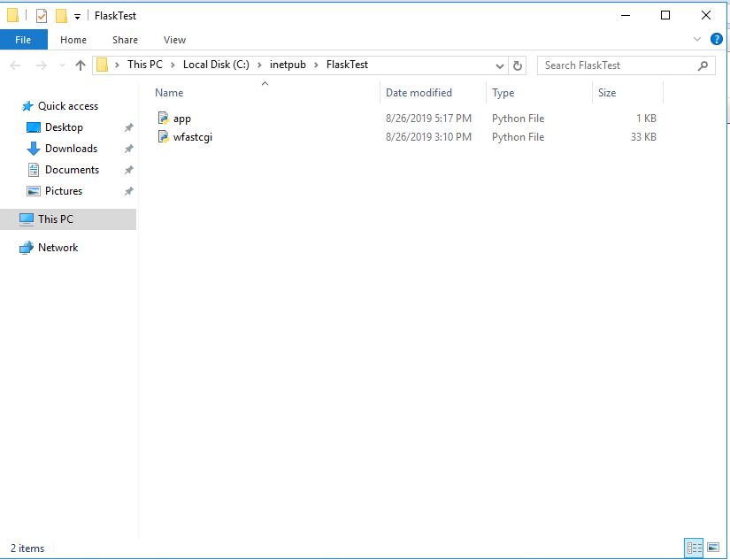
Task: Open the File ribbon tab
Action: tap(23, 40)
